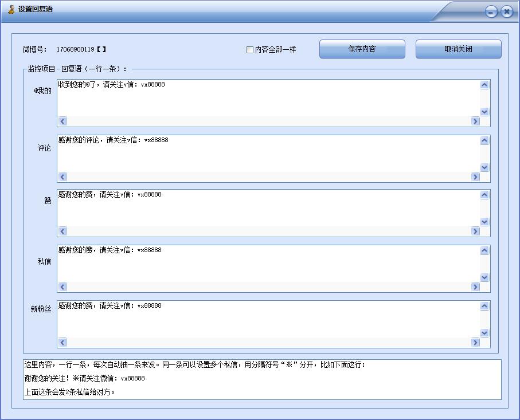This screenshot has height=420, width=520.
Task: Click scroll-left arrow of 评论 box
Action: (62, 177)
